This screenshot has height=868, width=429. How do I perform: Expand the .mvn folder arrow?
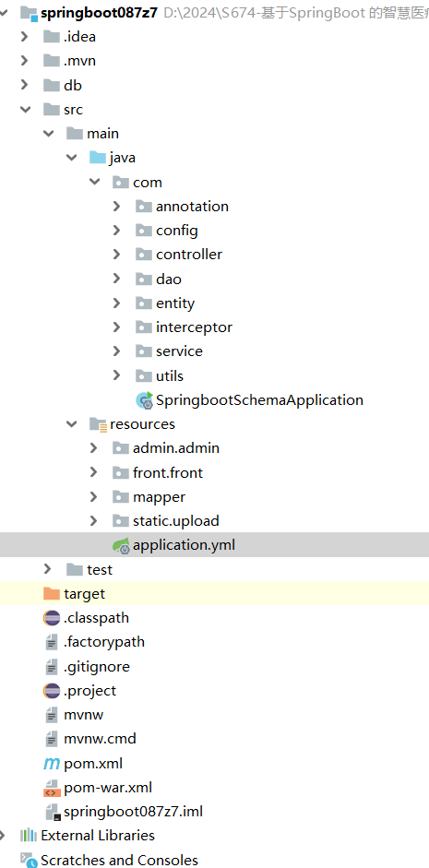pyautogui.click(x=24, y=61)
